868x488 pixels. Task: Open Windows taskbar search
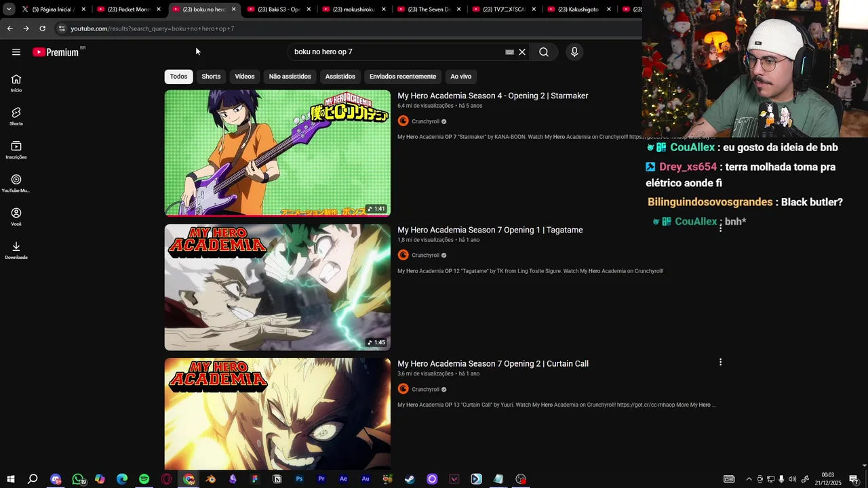(33, 479)
